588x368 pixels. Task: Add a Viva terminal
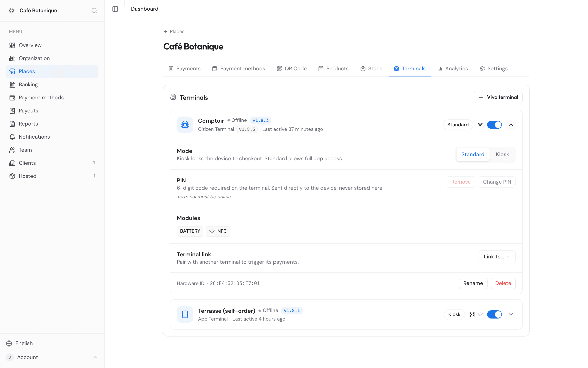[x=498, y=97]
